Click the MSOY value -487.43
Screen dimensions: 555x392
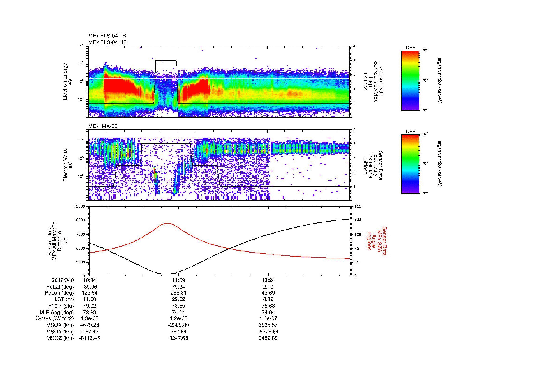coord(89,332)
